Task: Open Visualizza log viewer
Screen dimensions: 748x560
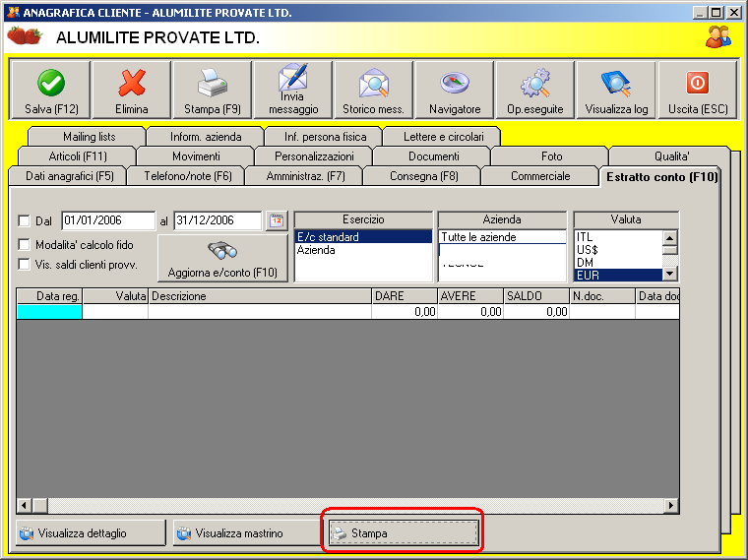Action: pos(616,90)
